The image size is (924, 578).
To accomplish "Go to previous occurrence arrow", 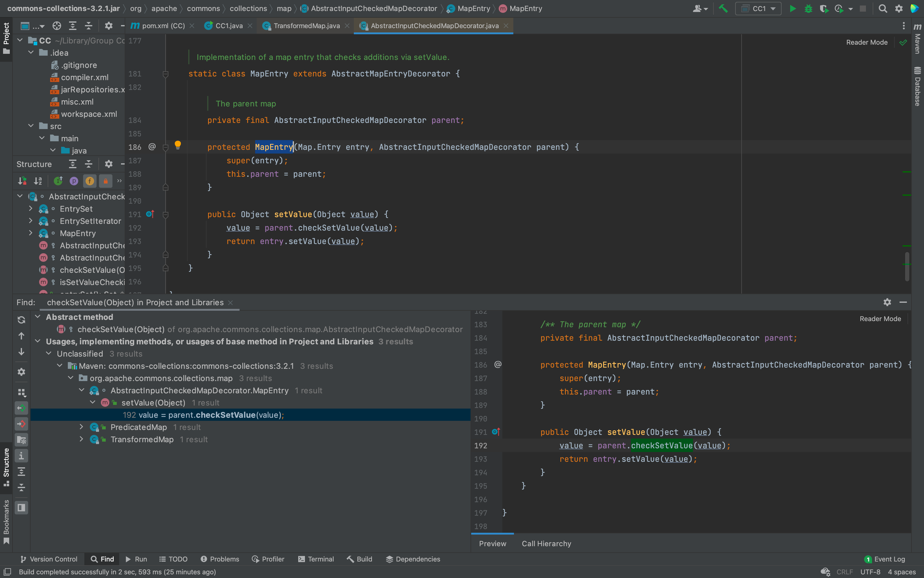I will coord(21,336).
